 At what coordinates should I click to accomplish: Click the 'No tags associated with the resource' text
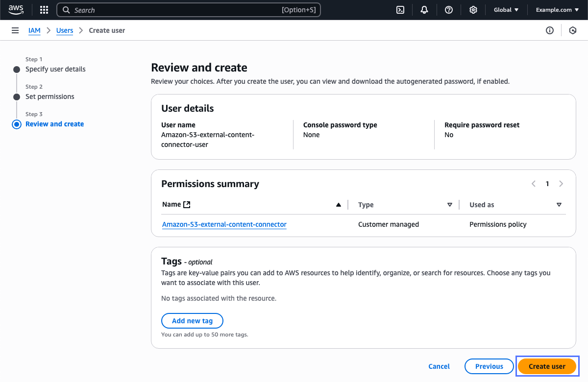pos(219,298)
